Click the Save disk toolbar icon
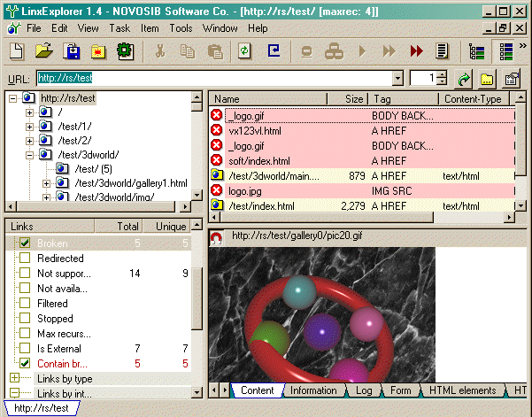The image size is (532, 417). (72, 51)
